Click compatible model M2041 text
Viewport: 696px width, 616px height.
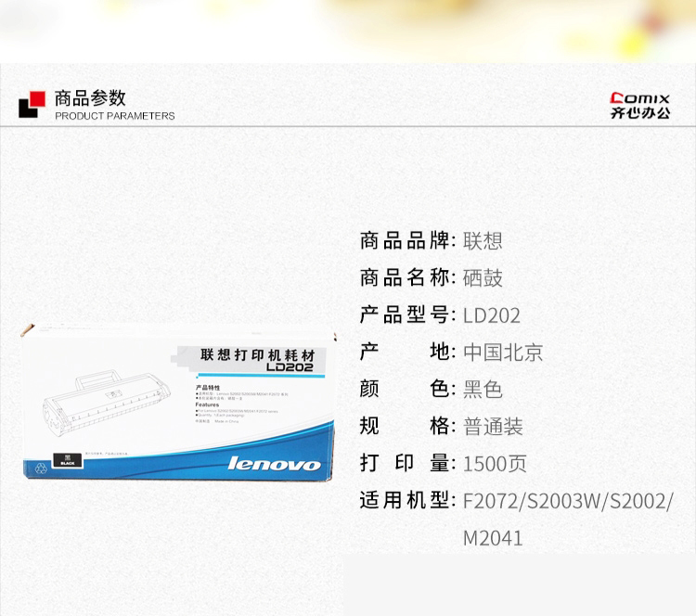coord(493,538)
